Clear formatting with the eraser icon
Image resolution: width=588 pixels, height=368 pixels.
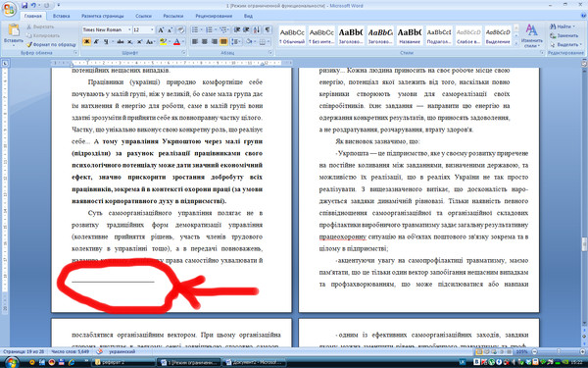click(180, 30)
